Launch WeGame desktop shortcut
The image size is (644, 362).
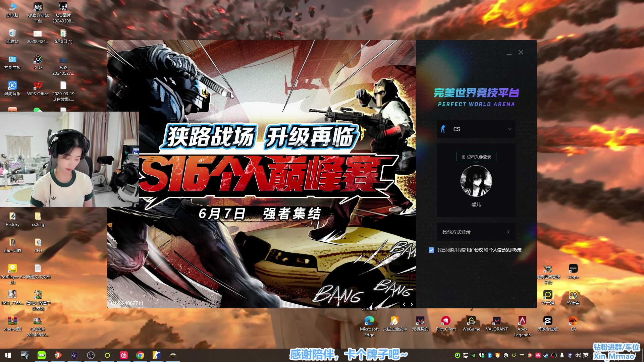(x=471, y=324)
